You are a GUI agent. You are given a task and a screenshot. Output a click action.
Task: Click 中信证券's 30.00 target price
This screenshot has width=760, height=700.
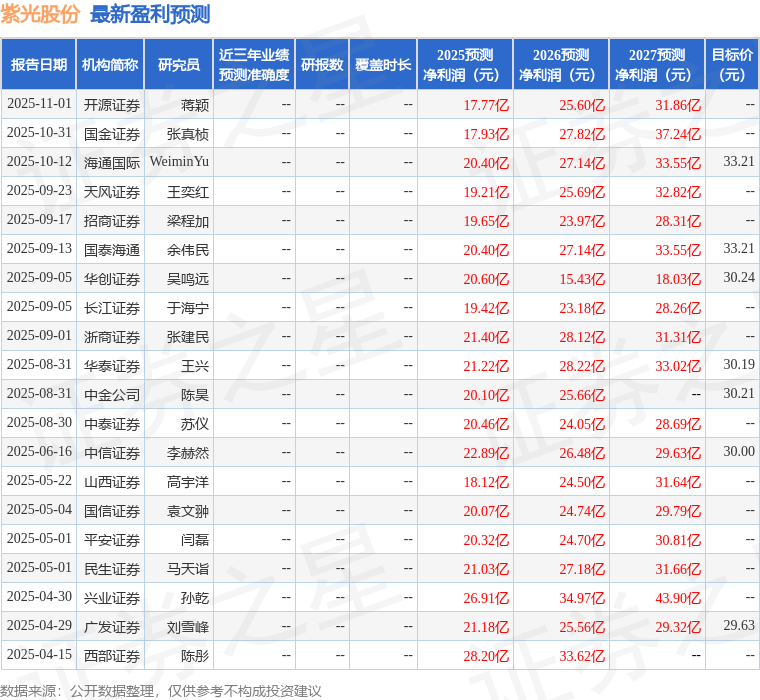(739, 452)
